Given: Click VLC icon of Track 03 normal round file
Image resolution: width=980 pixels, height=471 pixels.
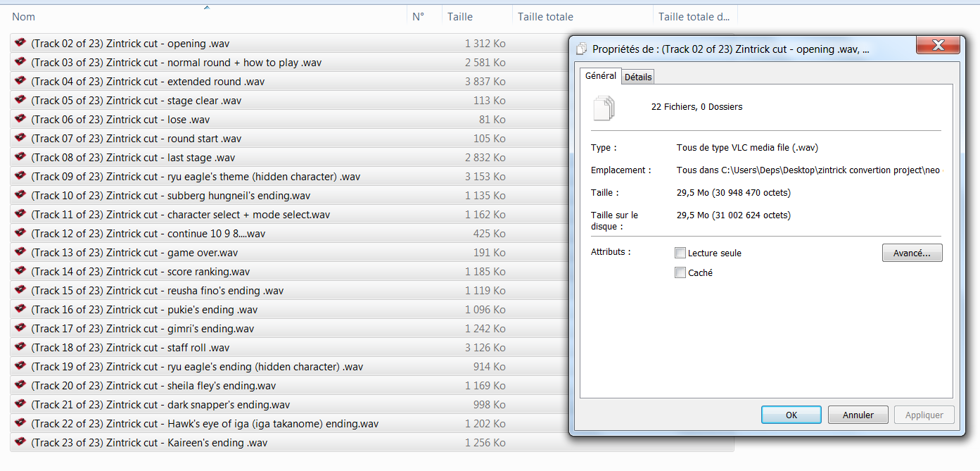Looking at the screenshot, I should [x=20, y=62].
